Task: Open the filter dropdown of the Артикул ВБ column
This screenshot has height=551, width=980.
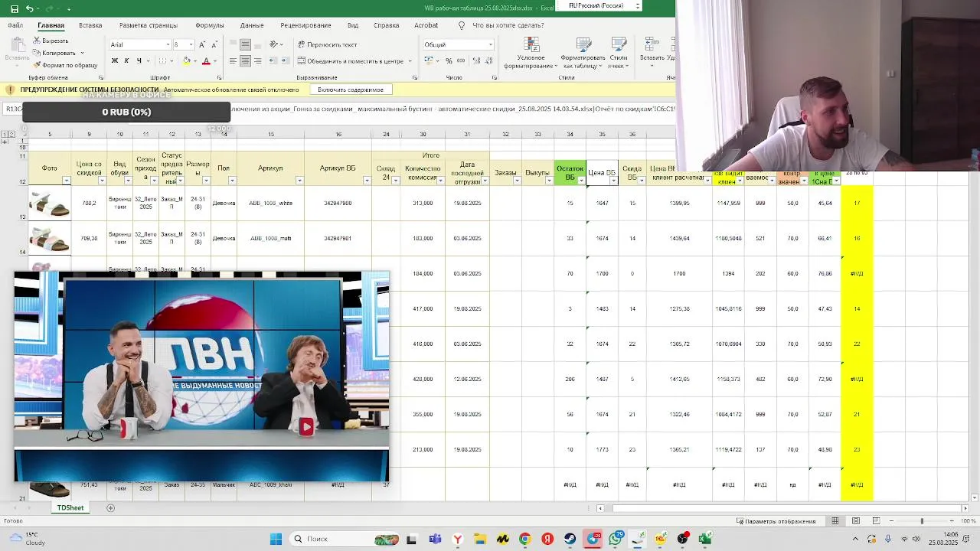Action: point(367,181)
